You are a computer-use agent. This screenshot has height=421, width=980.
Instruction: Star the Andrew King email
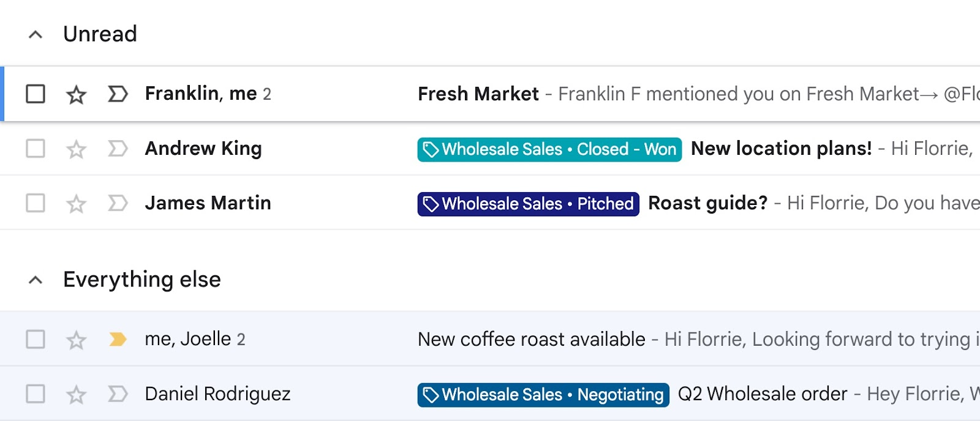point(76,149)
